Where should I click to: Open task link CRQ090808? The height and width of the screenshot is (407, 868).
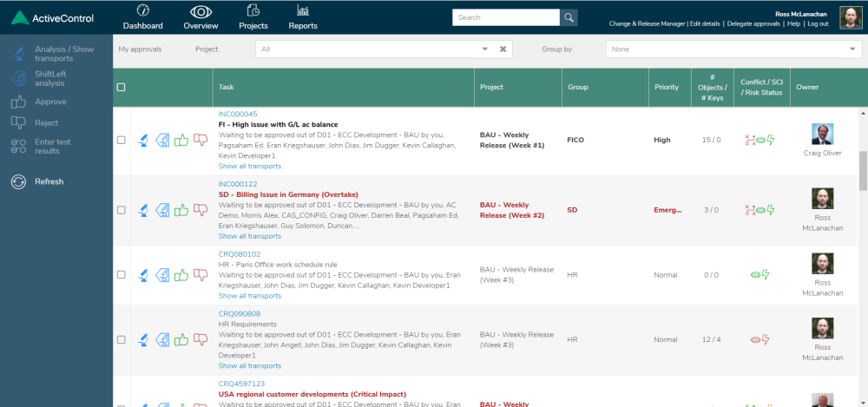pyautogui.click(x=240, y=313)
